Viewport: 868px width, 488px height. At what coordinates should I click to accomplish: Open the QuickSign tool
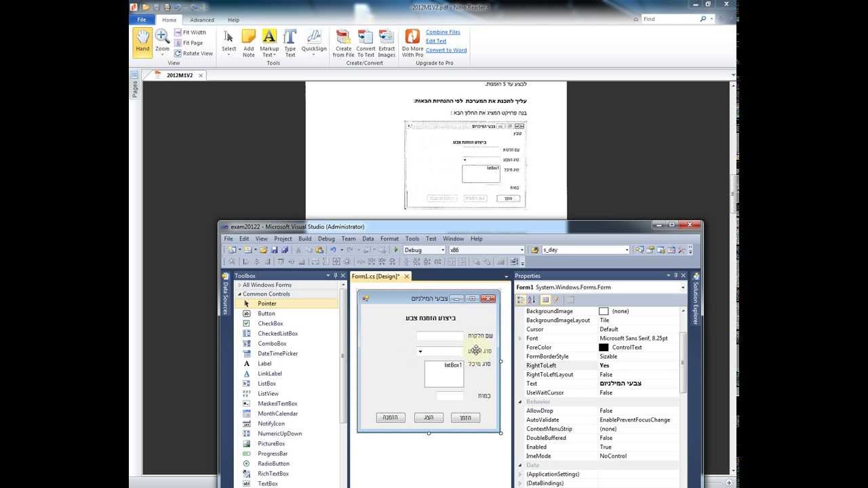(314, 43)
